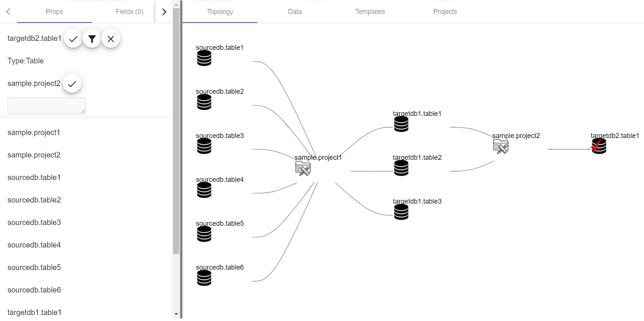The width and height of the screenshot is (644, 321).
Task: Click the checkmark beside sample.project2 in Props
Action: [x=72, y=84]
